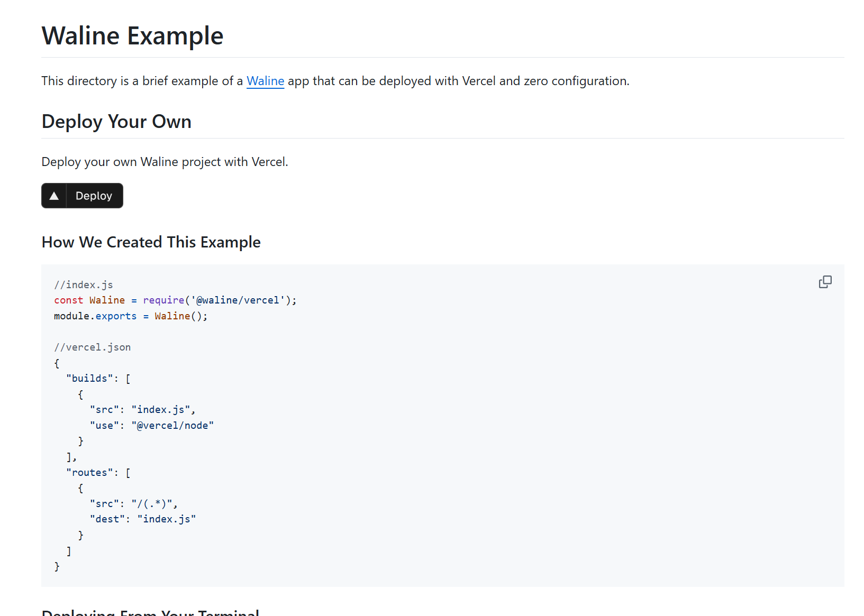Copy the code block with copy icon
Image resolution: width=864 pixels, height=616 pixels.
[825, 282]
